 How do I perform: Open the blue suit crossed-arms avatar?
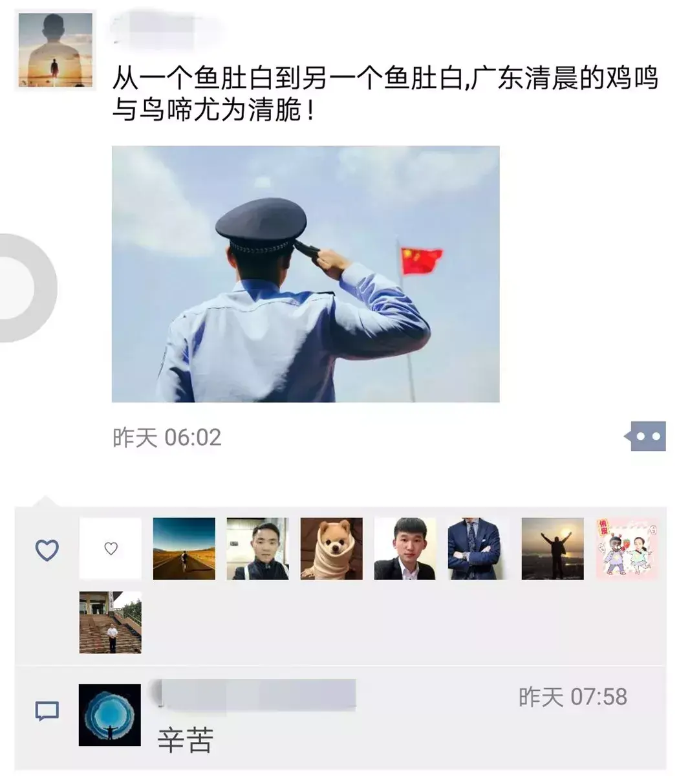tap(479, 549)
